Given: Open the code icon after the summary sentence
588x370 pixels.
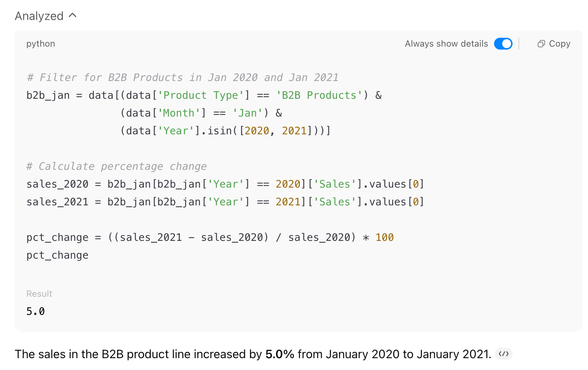Looking at the screenshot, I should [503, 354].
